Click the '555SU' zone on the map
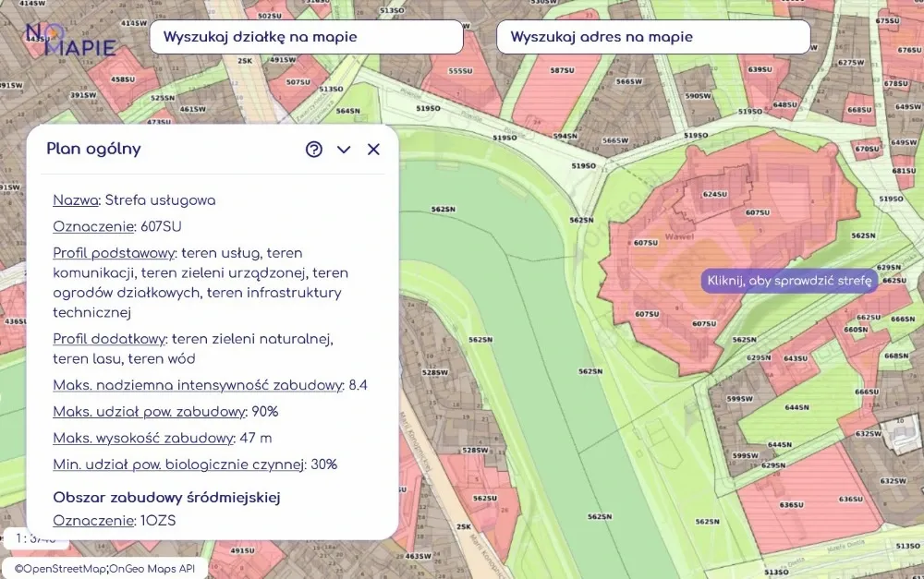The height and width of the screenshot is (579, 924). (460, 71)
